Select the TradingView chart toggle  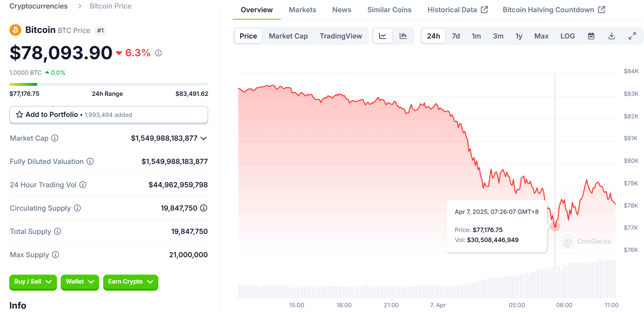[x=341, y=36]
